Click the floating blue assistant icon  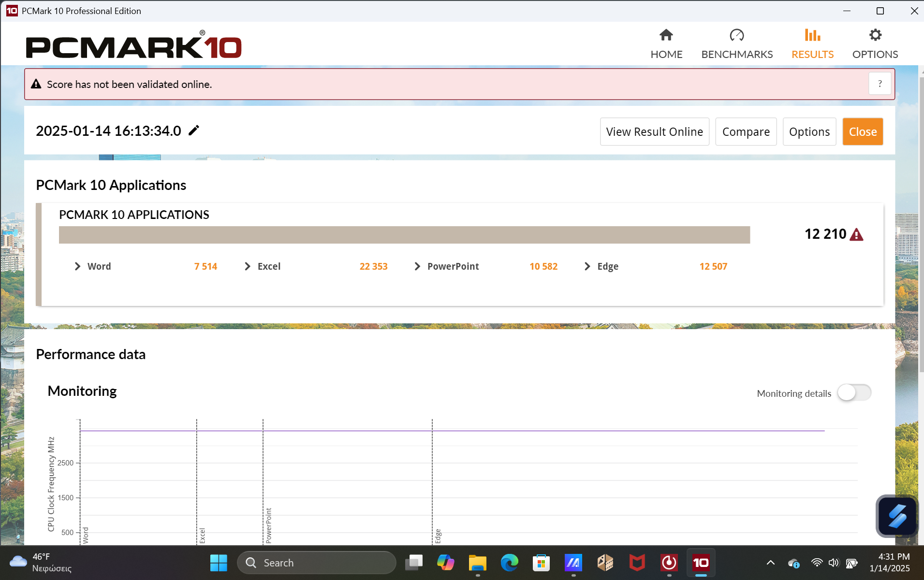pyautogui.click(x=897, y=516)
